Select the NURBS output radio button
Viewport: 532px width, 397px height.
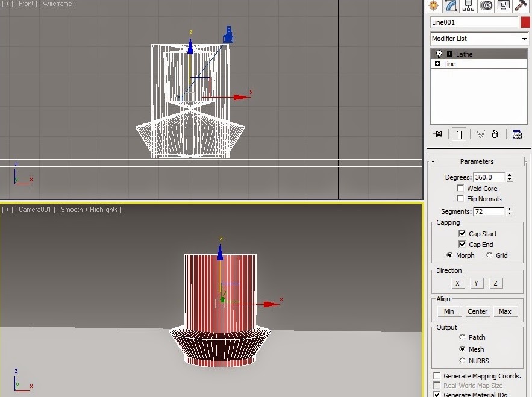tap(463, 360)
